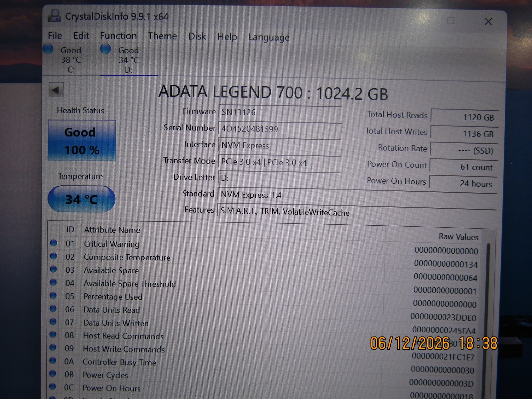Open the Function menu
The image size is (532, 399).
tap(118, 36)
